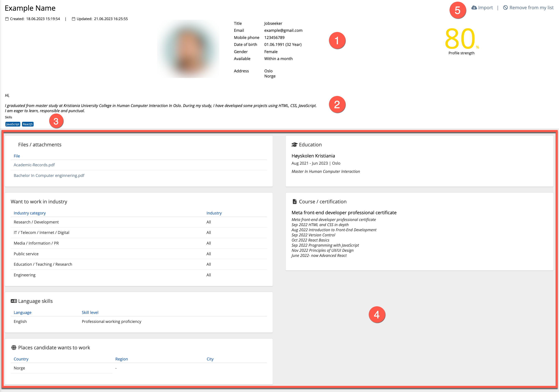Click the Example Name heading
Image resolution: width=559 pixels, height=392 pixels.
pos(30,8)
